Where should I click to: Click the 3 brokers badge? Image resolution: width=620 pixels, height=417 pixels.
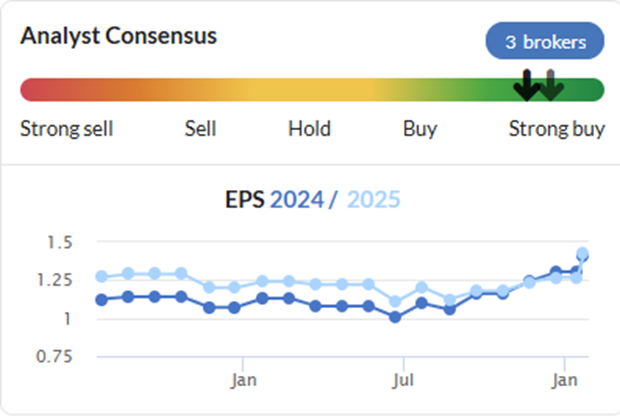(545, 41)
